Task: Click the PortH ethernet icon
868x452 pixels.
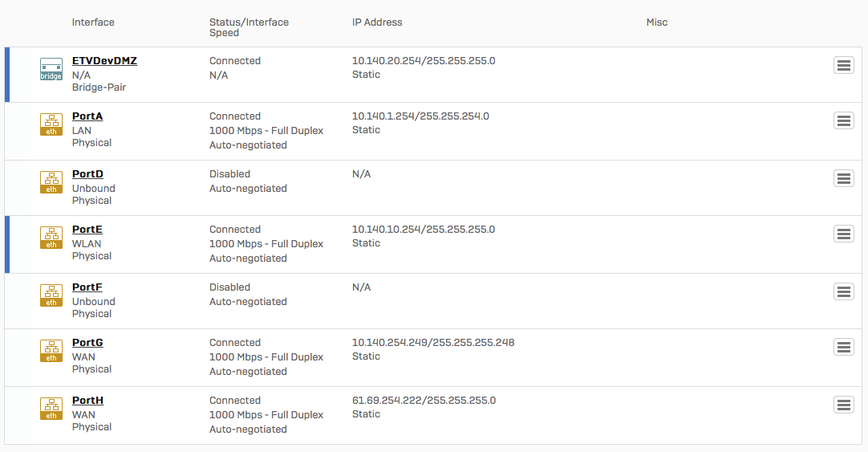Action: click(51, 409)
